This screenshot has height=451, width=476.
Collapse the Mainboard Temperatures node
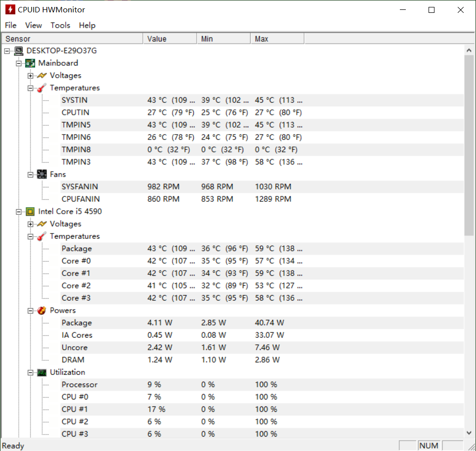coord(30,88)
